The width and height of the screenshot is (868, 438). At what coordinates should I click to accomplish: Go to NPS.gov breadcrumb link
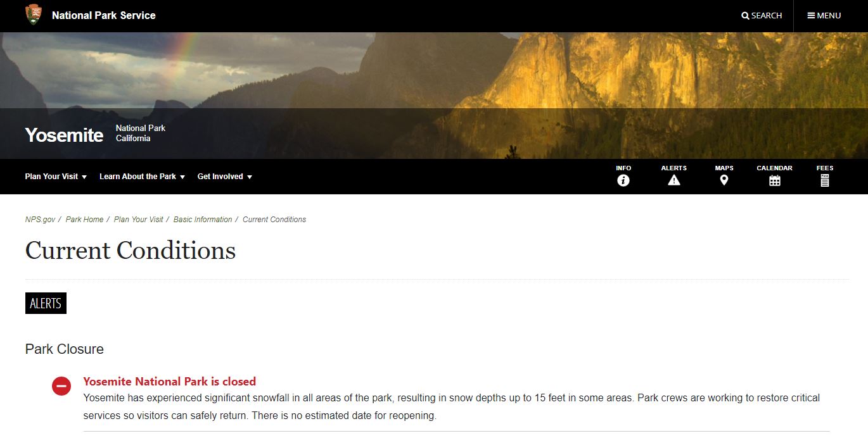point(40,220)
